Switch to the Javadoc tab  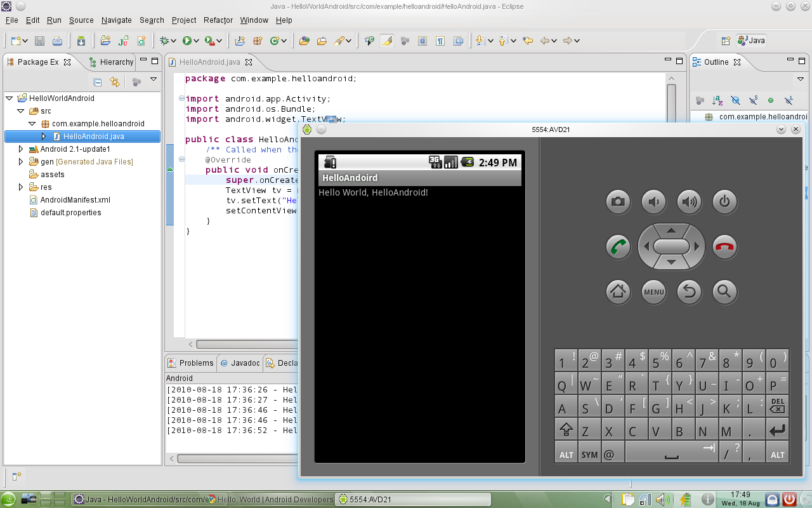click(240, 363)
